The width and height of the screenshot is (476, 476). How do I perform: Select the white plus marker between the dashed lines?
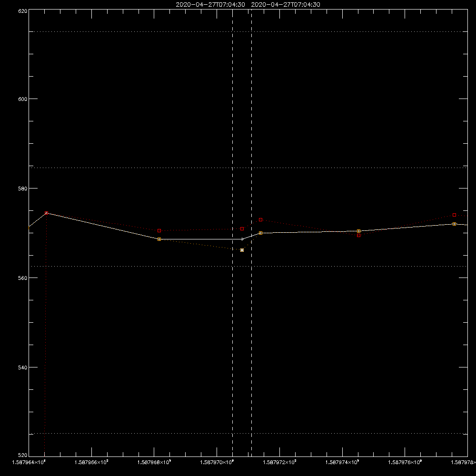(x=242, y=239)
